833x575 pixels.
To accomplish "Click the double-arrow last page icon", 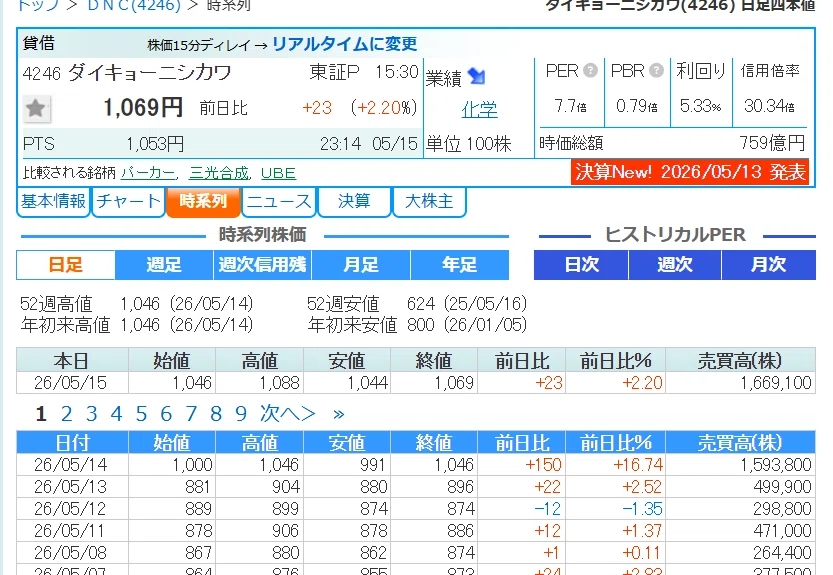I will [x=338, y=414].
